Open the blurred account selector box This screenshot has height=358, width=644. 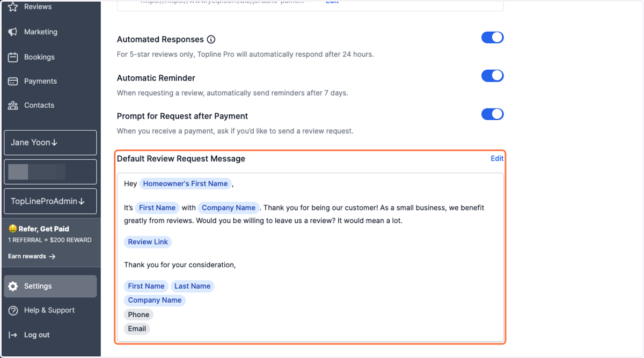[50, 172]
